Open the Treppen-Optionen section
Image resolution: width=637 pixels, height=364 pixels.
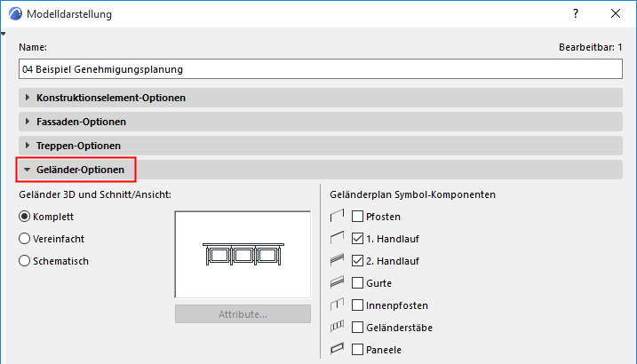(x=78, y=146)
